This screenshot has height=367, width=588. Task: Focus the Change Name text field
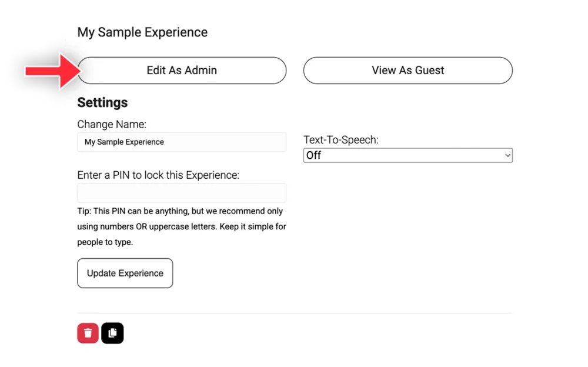pos(182,142)
